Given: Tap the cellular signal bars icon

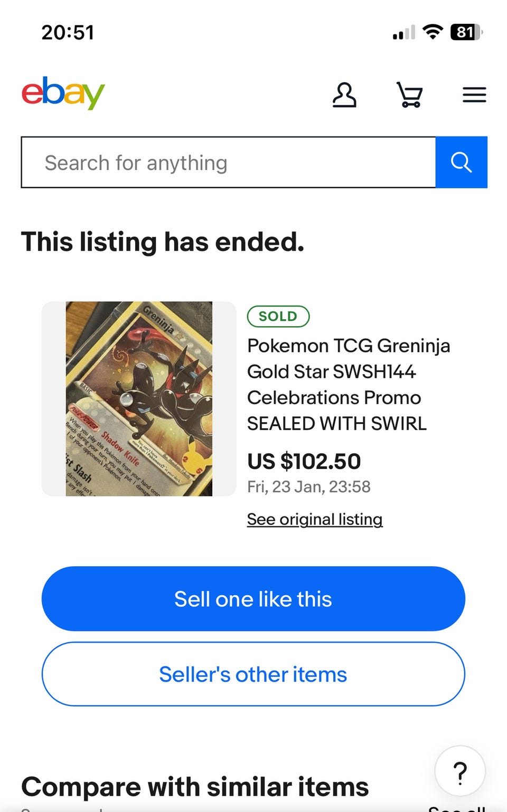Looking at the screenshot, I should (403, 33).
